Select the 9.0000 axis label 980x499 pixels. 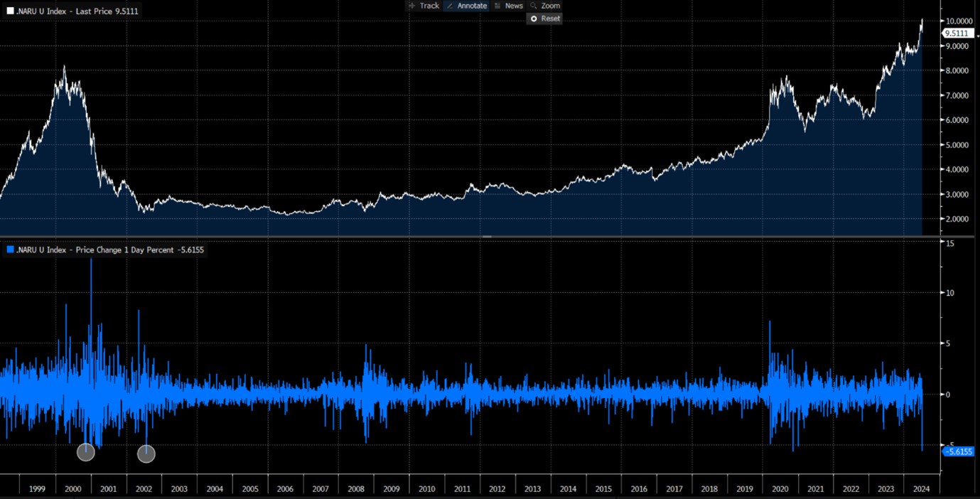pos(957,46)
